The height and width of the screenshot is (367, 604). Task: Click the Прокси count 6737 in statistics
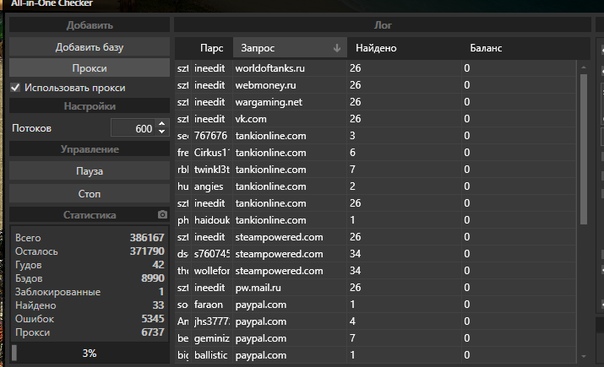(153, 332)
